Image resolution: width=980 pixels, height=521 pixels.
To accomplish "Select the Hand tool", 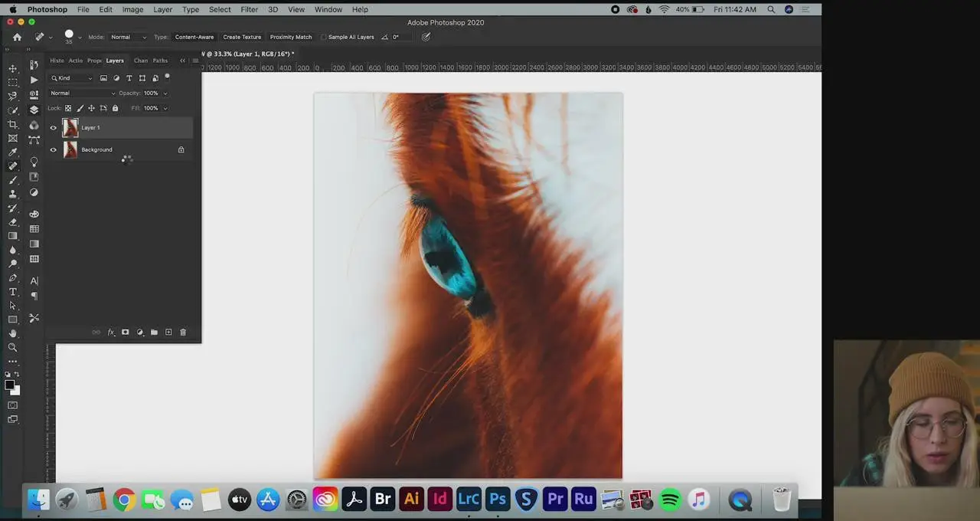I will coord(12,333).
